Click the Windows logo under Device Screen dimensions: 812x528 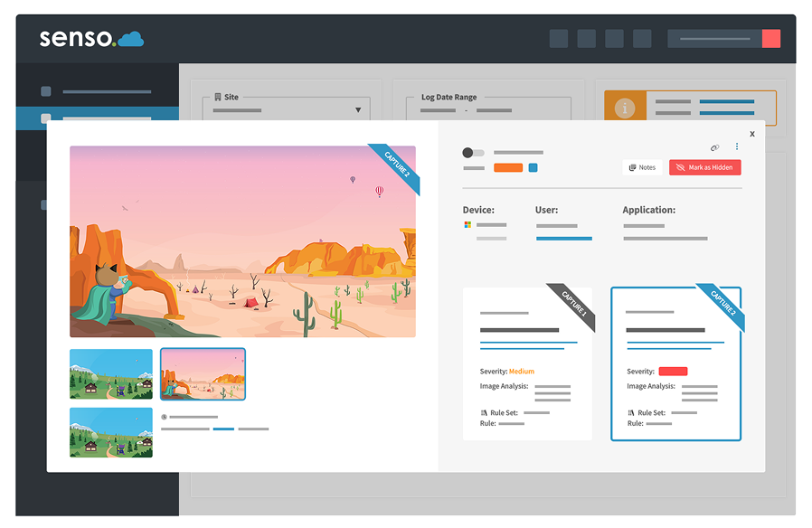[467, 224]
